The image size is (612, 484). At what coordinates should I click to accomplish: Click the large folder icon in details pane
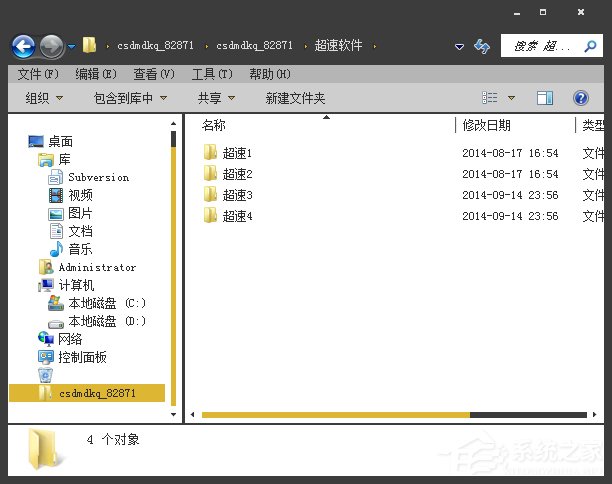click(x=44, y=449)
